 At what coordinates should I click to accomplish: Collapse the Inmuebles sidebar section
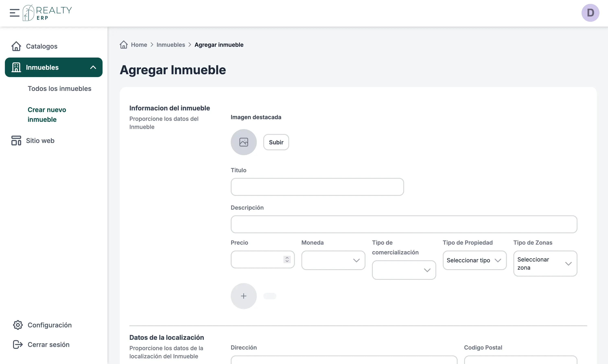coord(93,68)
